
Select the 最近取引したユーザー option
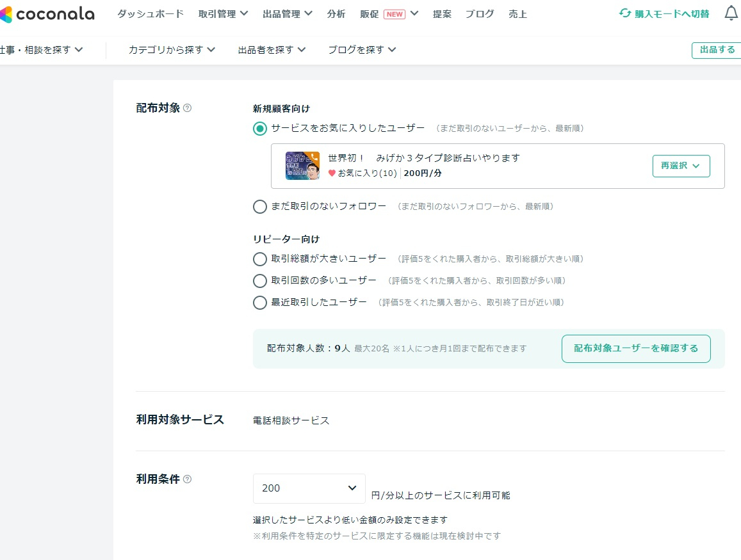coord(260,302)
